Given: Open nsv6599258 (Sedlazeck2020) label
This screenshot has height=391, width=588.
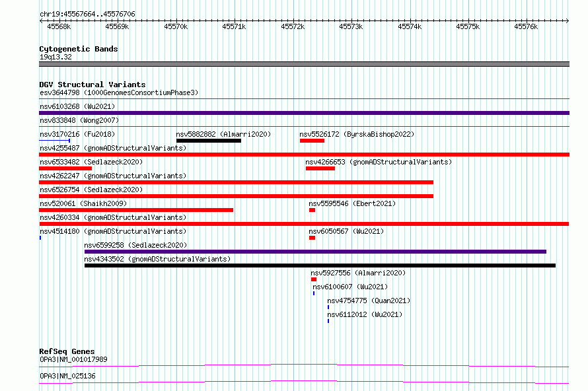Looking at the screenshot, I should (135, 245).
